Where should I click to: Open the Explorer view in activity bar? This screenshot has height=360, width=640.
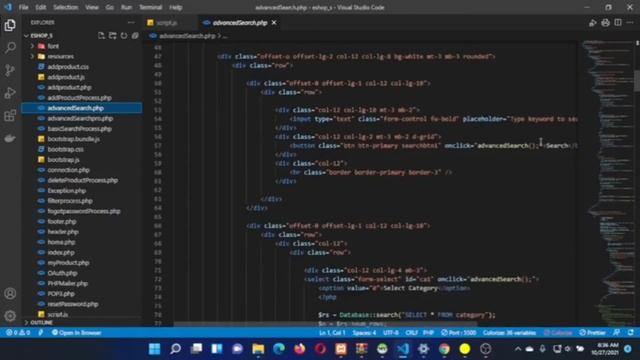(x=10, y=25)
